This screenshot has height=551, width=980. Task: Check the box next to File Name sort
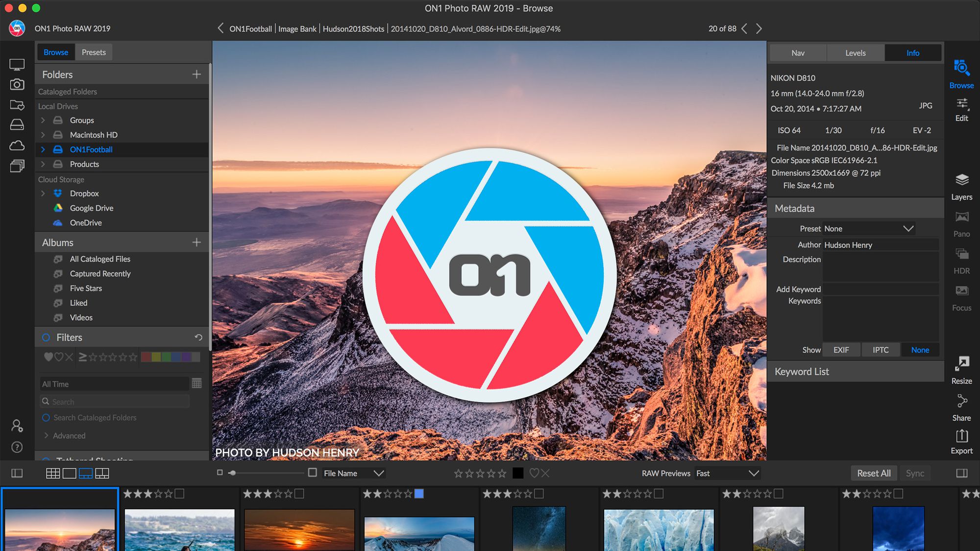313,473
